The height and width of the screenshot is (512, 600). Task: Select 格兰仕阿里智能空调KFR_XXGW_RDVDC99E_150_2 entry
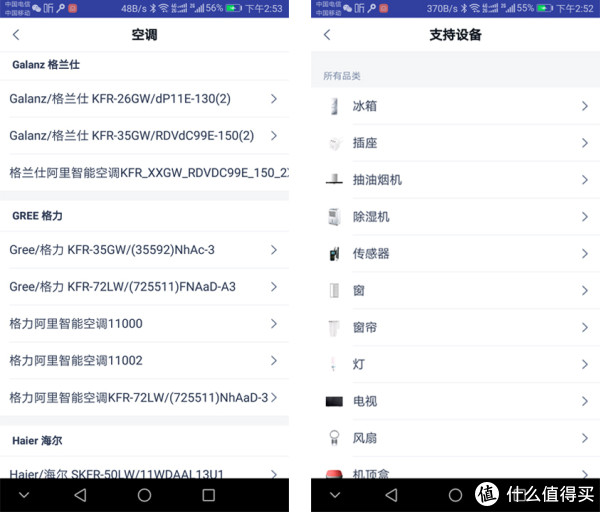(x=144, y=173)
